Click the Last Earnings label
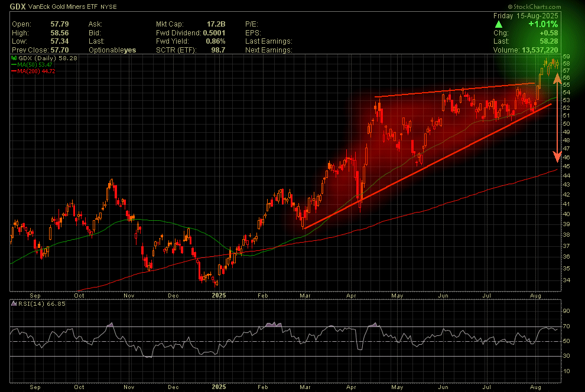585x392 pixels. coord(269,41)
